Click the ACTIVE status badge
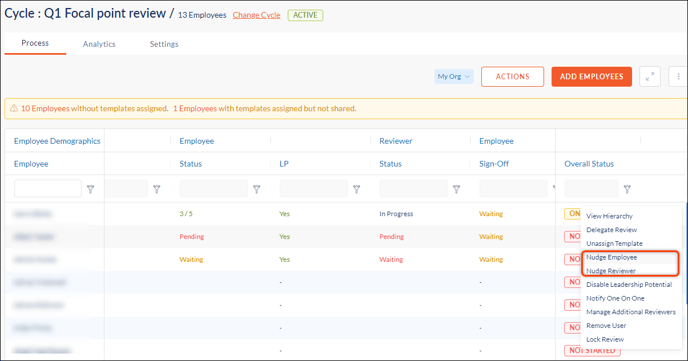 pos(305,15)
